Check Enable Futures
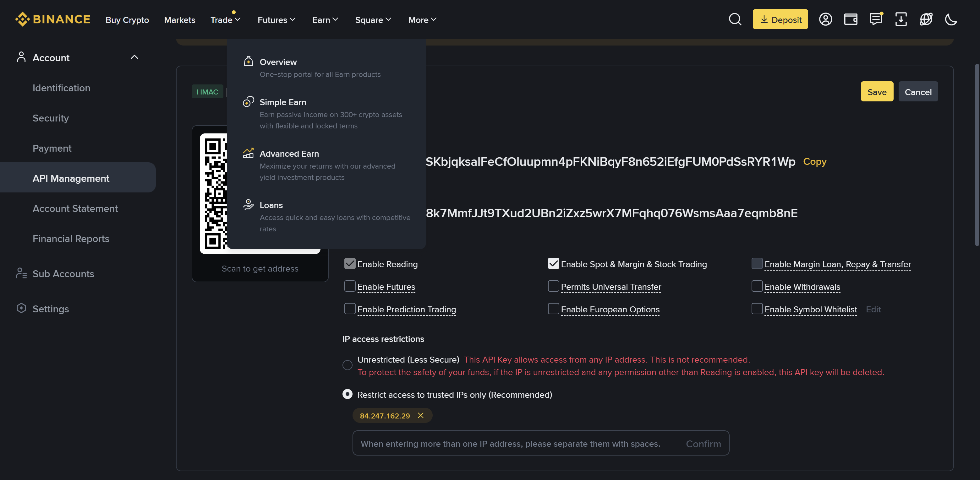 350,286
